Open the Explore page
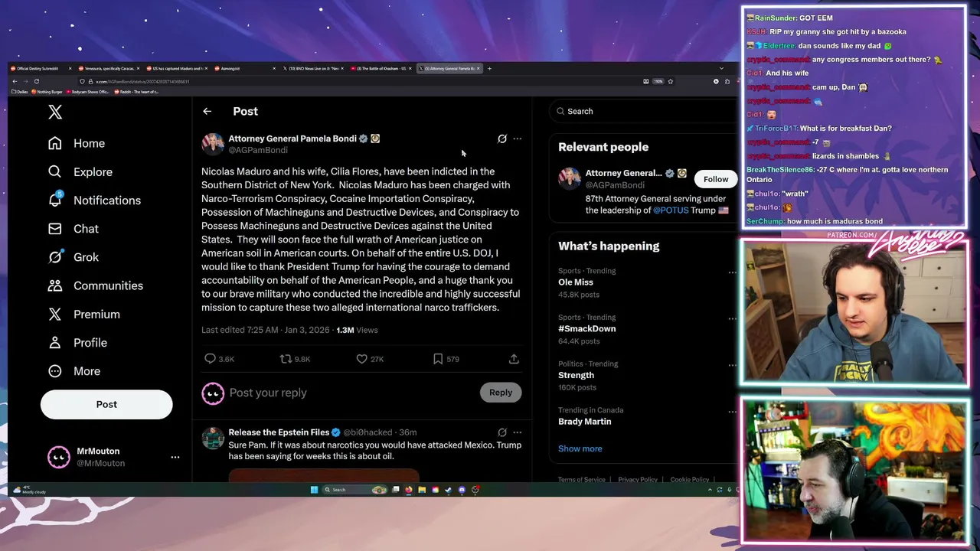 [x=80, y=172]
